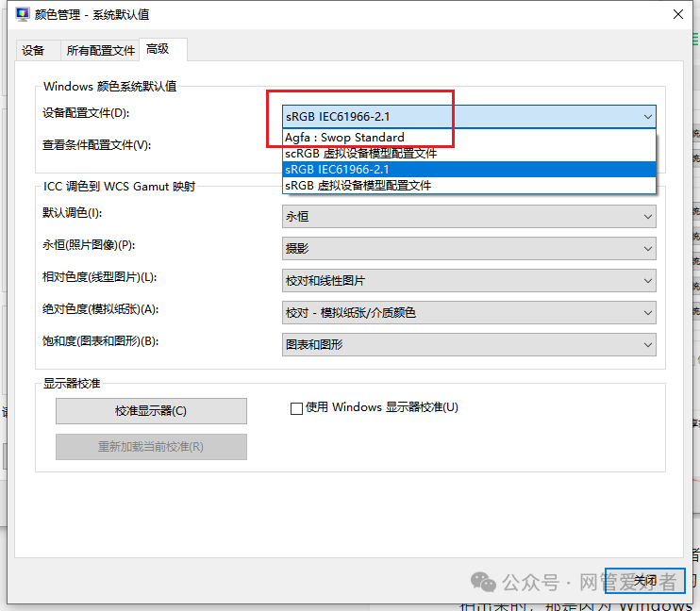Open the 所有配置文件 tab
This screenshot has width=700, height=611.
[x=100, y=51]
